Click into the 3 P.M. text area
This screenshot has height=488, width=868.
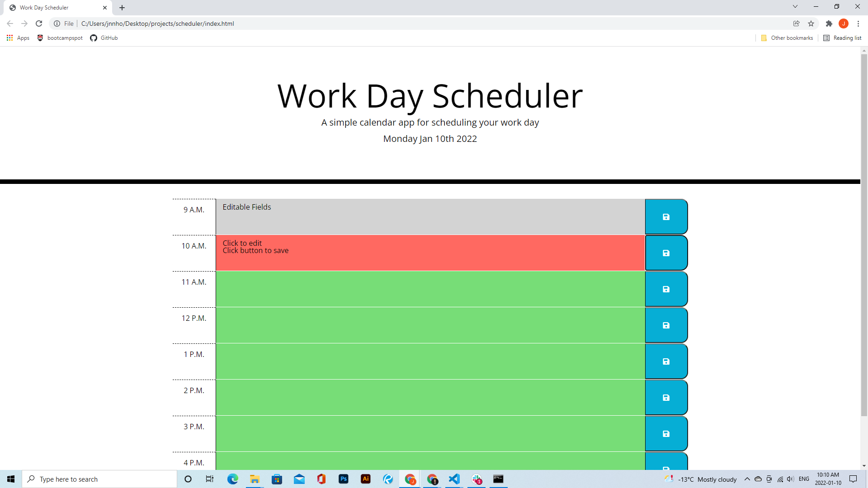(x=430, y=434)
